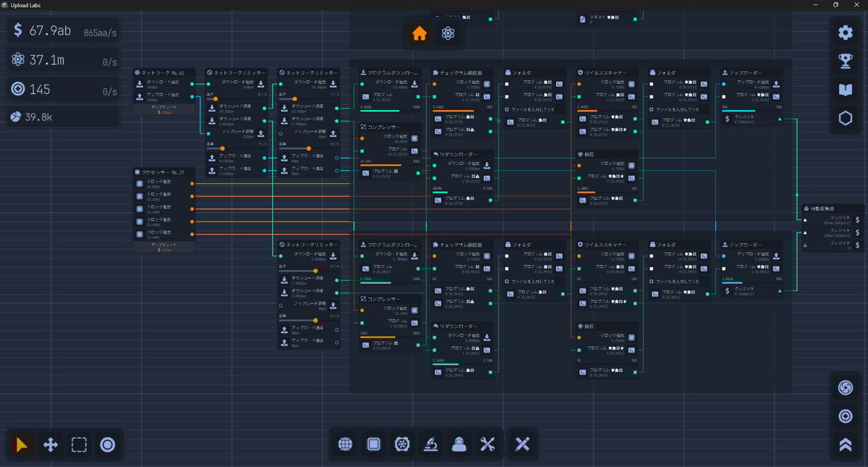This screenshot has width=868, height=467.
Task: Open the hacker hooded figure category
Action: (x=459, y=445)
